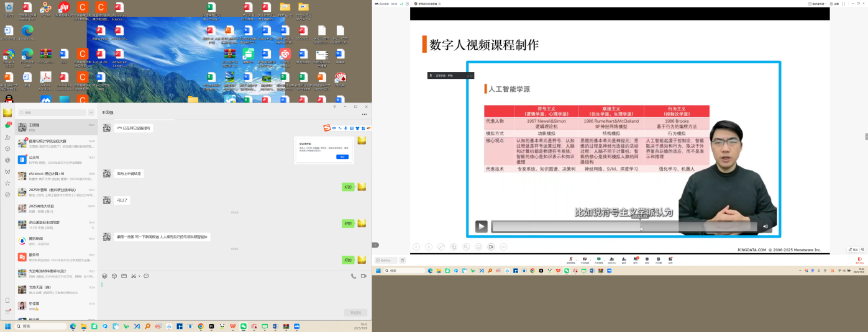The image size is (868, 332).
Task: Click the slide video progress bar
Action: tap(621, 227)
